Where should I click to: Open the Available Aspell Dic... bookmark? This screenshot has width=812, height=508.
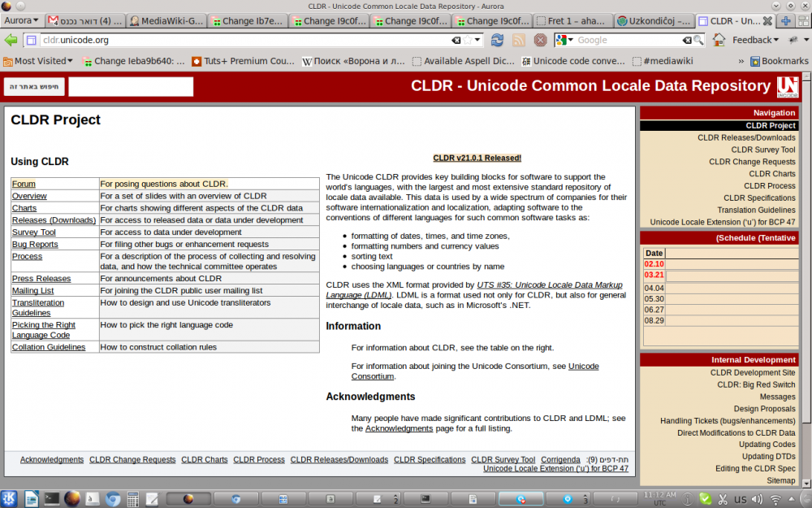[463, 61]
